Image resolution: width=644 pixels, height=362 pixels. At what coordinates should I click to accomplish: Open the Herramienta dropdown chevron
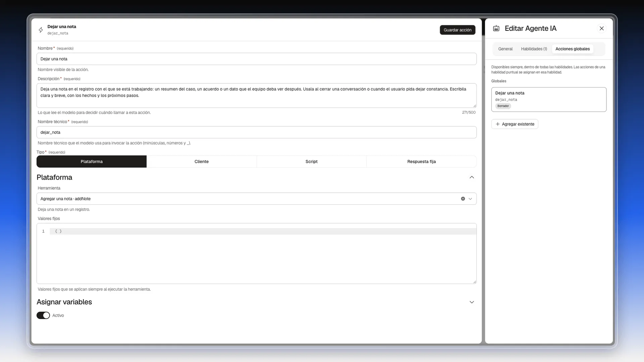pyautogui.click(x=470, y=199)
